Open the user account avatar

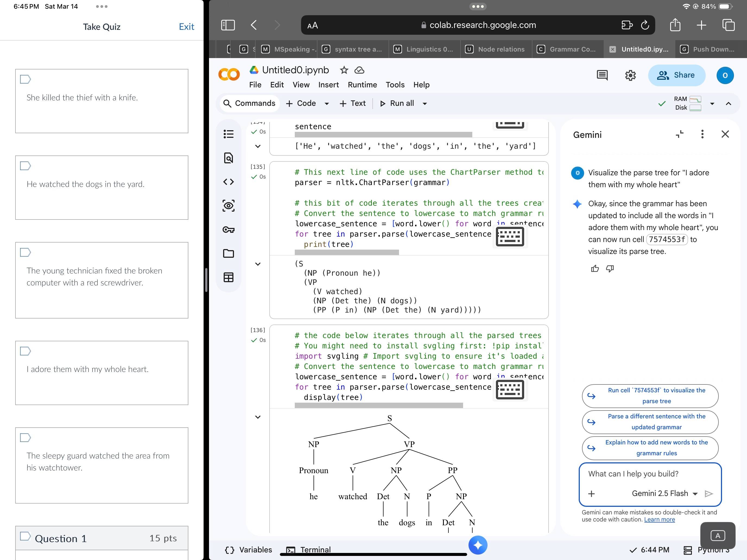[725, 75]
